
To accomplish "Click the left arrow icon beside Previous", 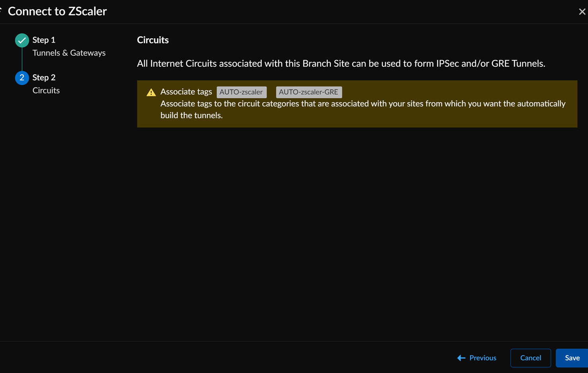I will pos(461,358).
